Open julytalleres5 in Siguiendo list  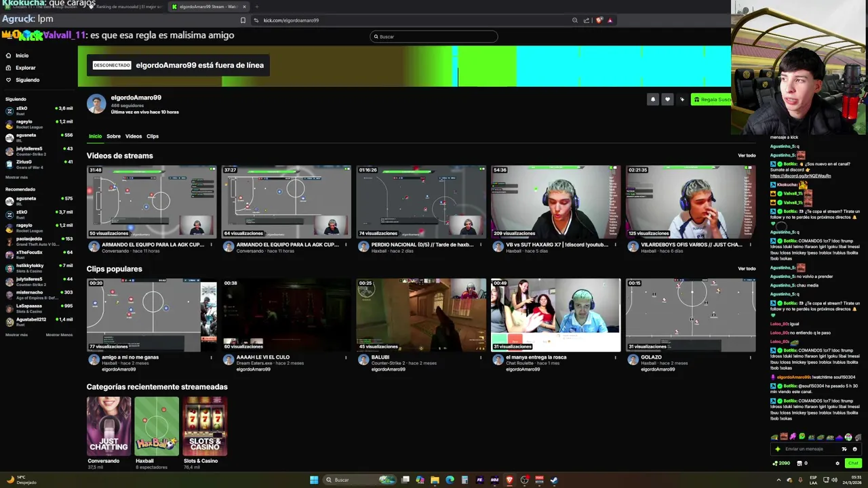(39, 150)
